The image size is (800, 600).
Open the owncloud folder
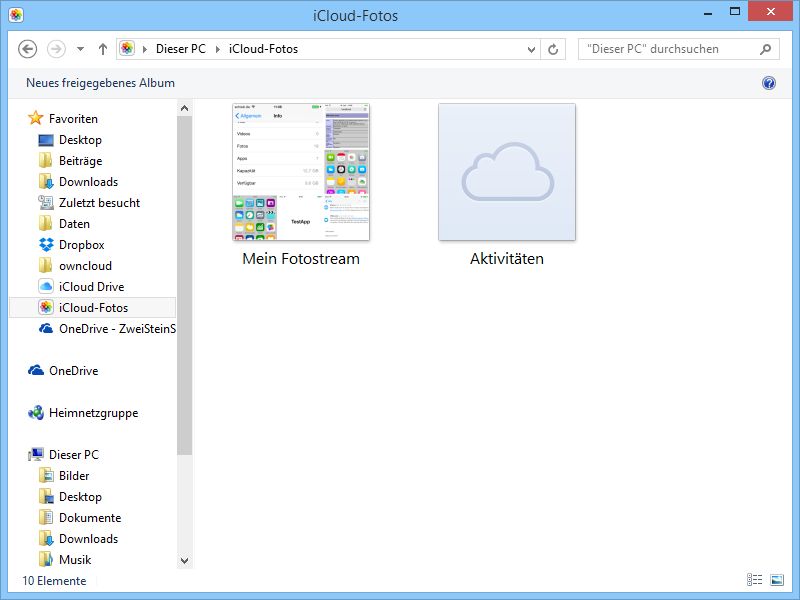click(x=85, y=265)
